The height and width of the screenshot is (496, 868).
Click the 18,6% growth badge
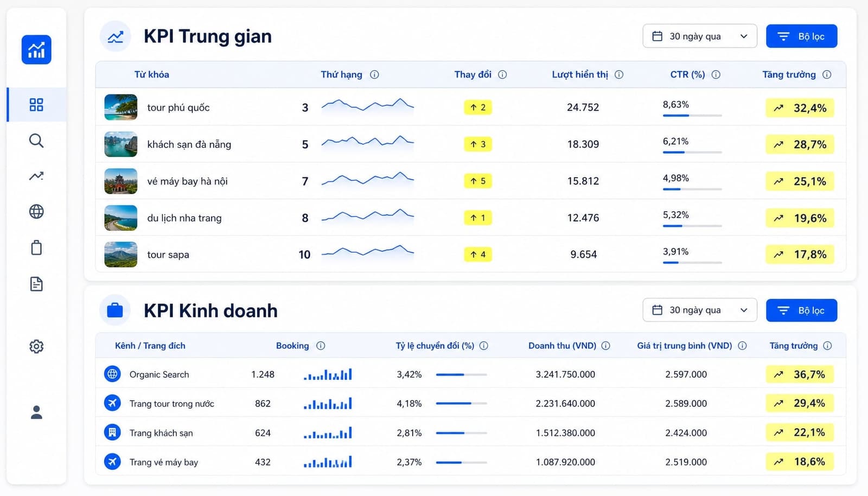click(800, 462)
